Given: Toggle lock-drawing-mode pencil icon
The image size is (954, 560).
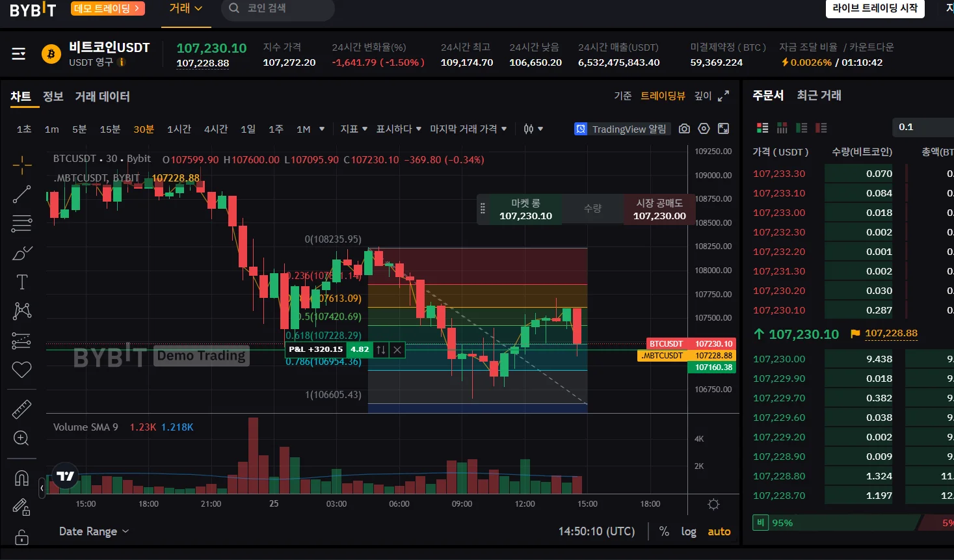Looking at the screenshot, I should 21,507.
